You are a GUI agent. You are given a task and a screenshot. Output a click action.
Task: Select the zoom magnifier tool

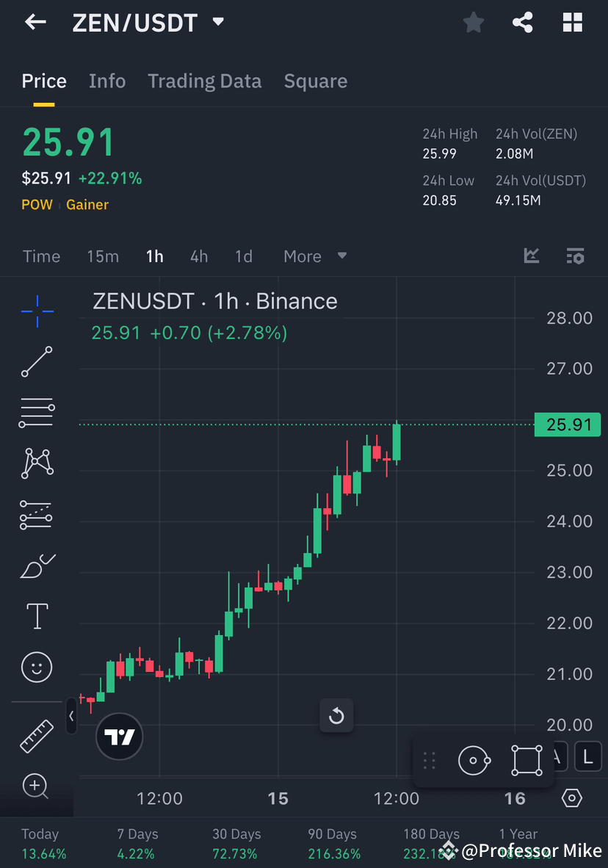[x=37, y=786]
